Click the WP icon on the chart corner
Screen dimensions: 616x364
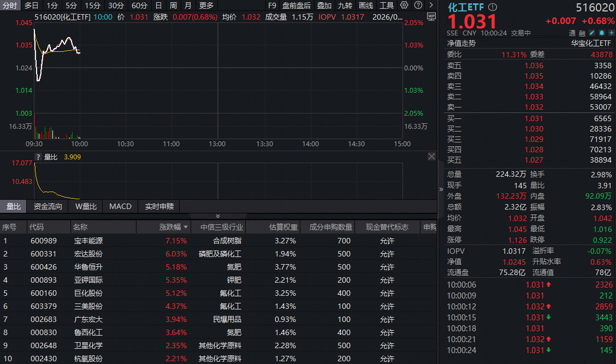431,17
